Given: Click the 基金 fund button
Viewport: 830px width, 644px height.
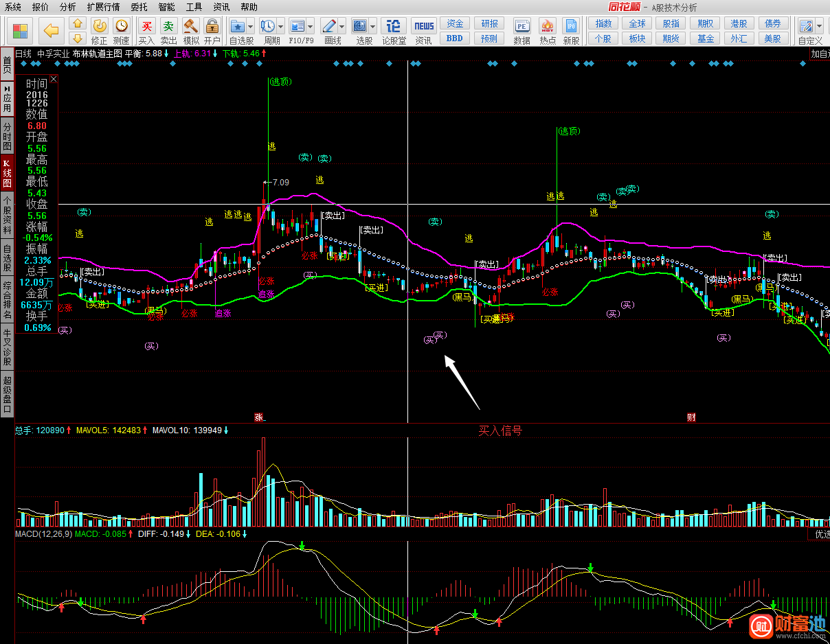Looking at the screenshot, I should [x=706, y=38].
